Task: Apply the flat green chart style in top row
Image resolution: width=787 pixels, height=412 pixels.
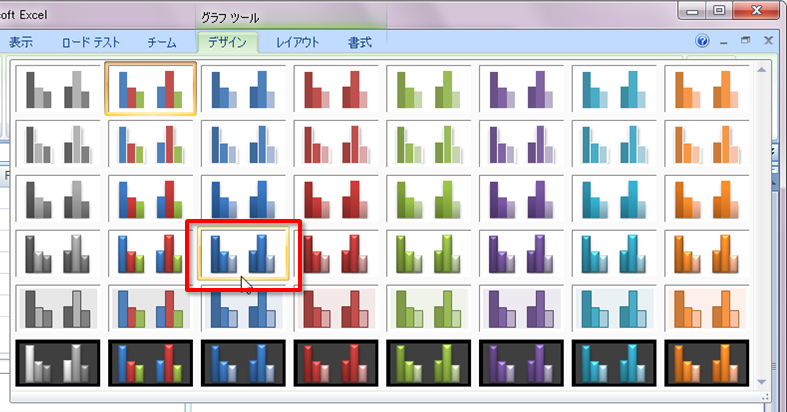Action: pos(429,89)
